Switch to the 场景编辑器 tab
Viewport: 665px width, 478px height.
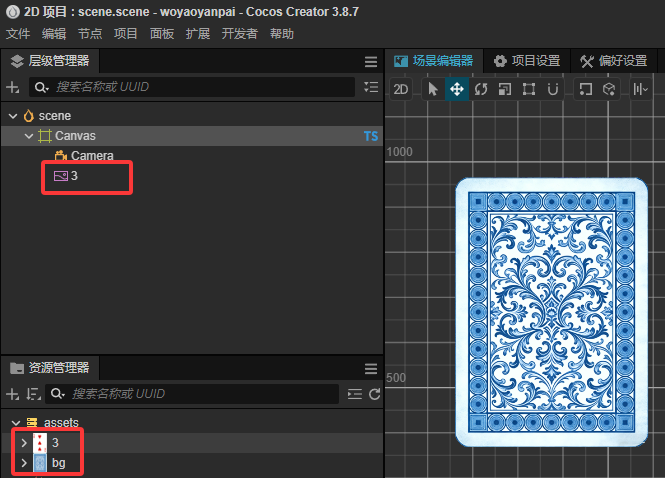tap(433, 61)
